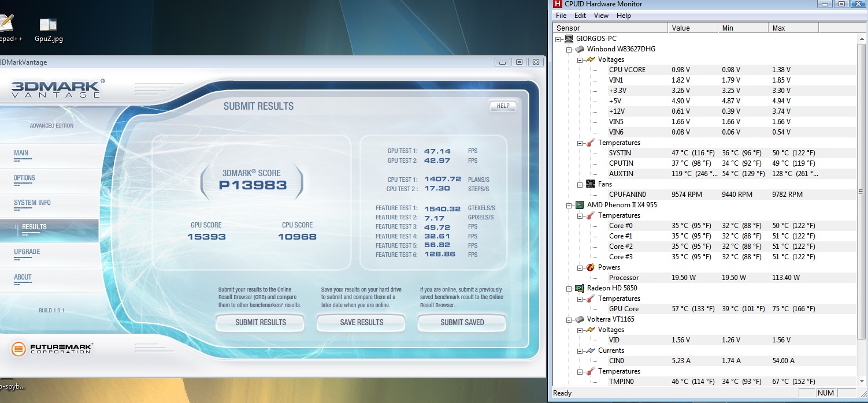Image resolution: width=868 pixels, height=403 pixels.
Task: Open the Help menu in Hardware Monitor
Action: [624, 16]
